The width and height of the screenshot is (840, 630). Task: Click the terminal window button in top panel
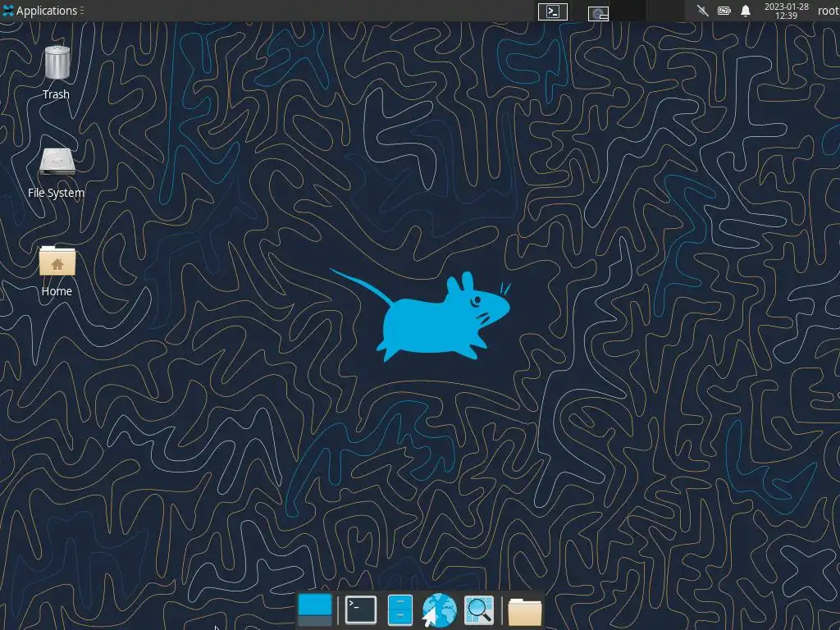point(552,11)
